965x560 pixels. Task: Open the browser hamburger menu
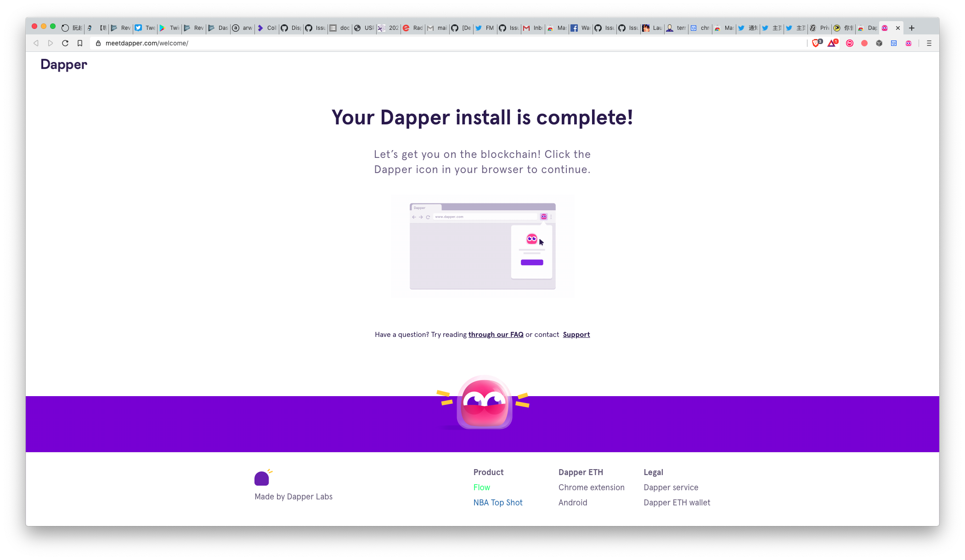click(929, 44)
